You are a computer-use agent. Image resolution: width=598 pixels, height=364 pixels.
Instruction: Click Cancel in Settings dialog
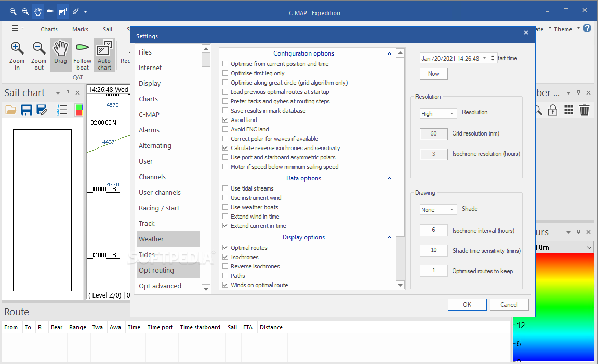point(509,304)
